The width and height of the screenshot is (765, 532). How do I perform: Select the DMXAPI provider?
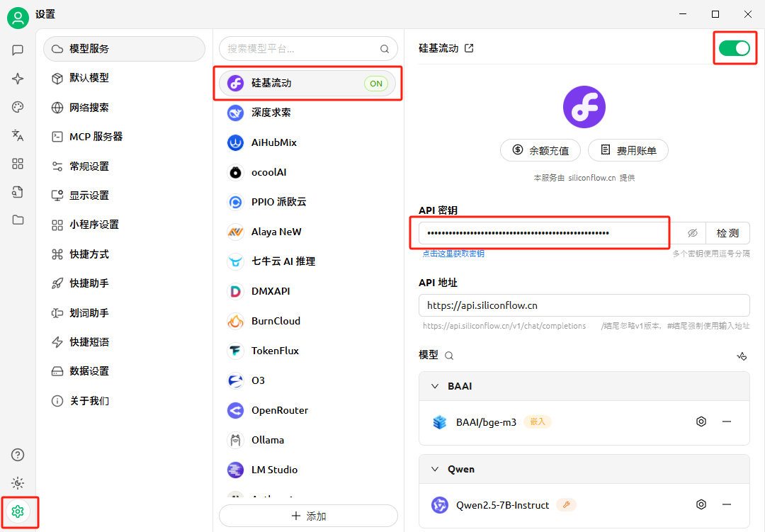click(307, 291)
